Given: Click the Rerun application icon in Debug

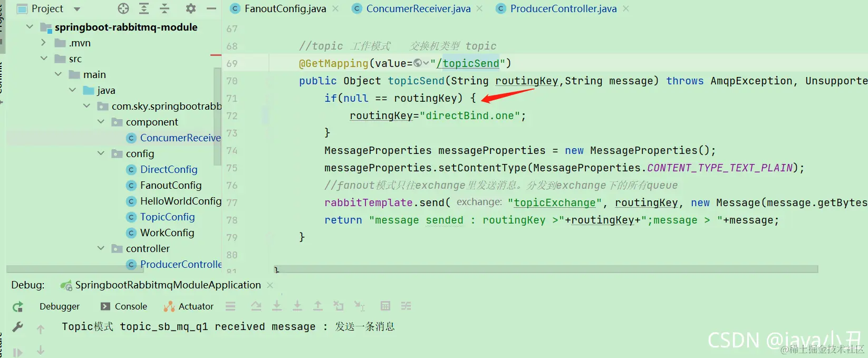Looking at the screenshot, I should click(18, 307).
